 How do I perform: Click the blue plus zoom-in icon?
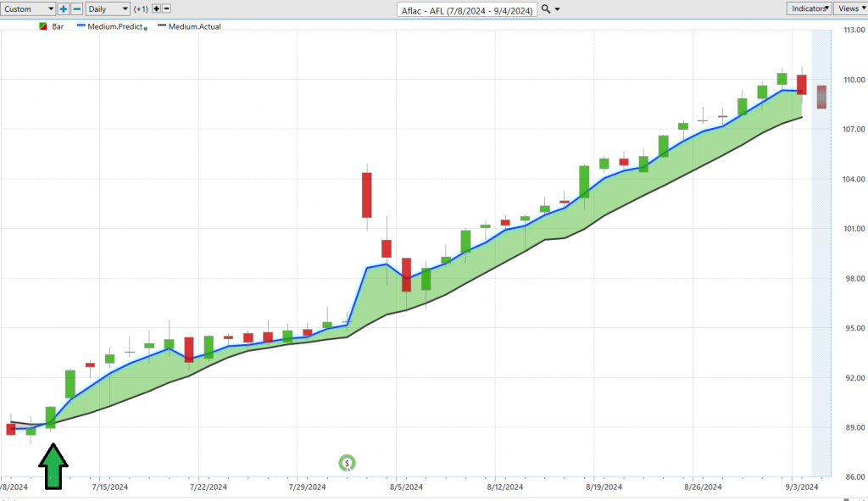(x=63, y=8)
